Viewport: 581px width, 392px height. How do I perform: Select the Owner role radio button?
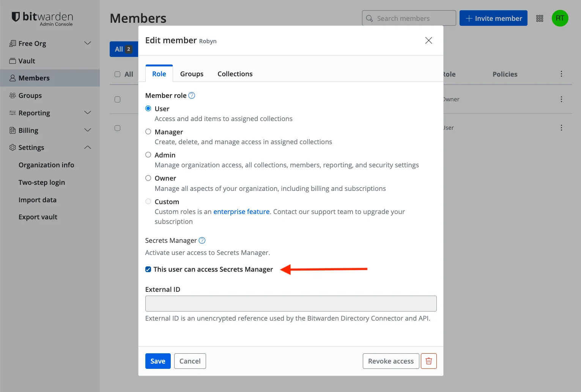[148, 178]
